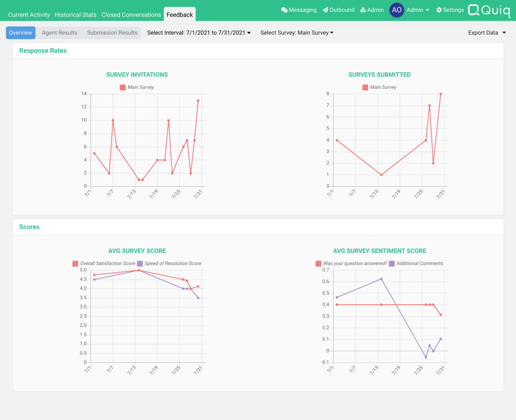The image size is (516, 420).
Task: Toggle Main Survey legend in Surveys Submitted chart
Action: click(x=379, y=87)
